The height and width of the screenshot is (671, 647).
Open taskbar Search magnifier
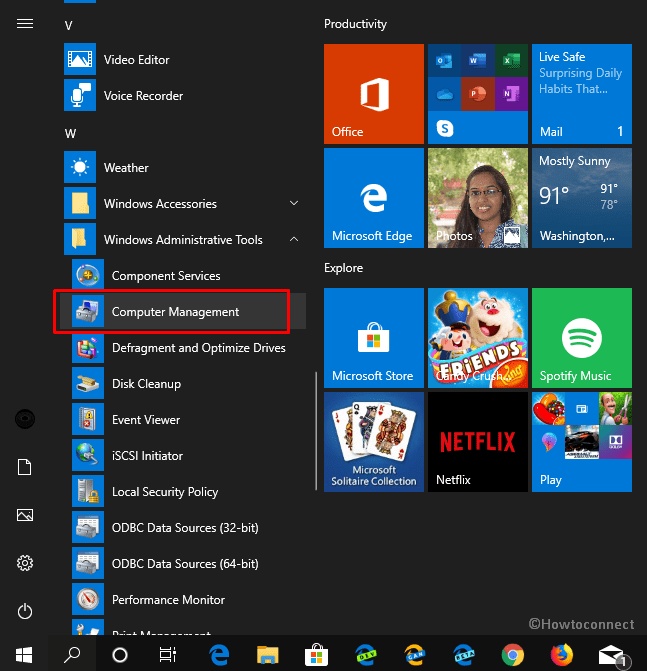pos(72,655)
